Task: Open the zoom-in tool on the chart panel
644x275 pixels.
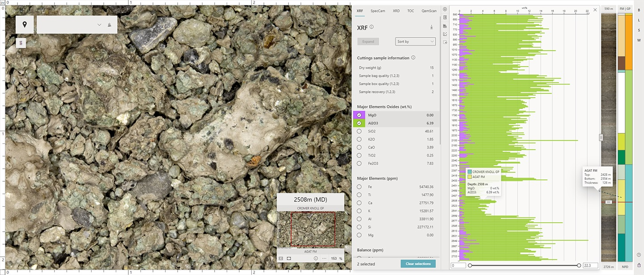Action: point(445,9)
